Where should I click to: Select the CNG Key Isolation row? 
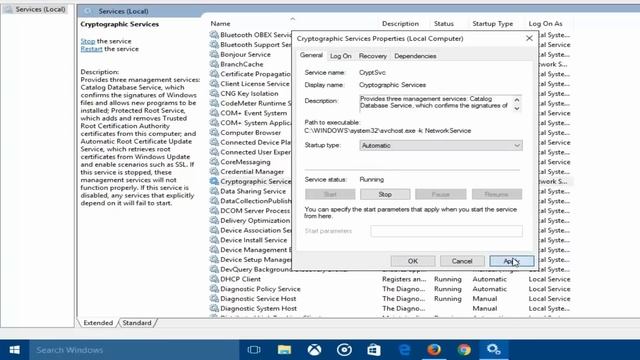(250, 93)
